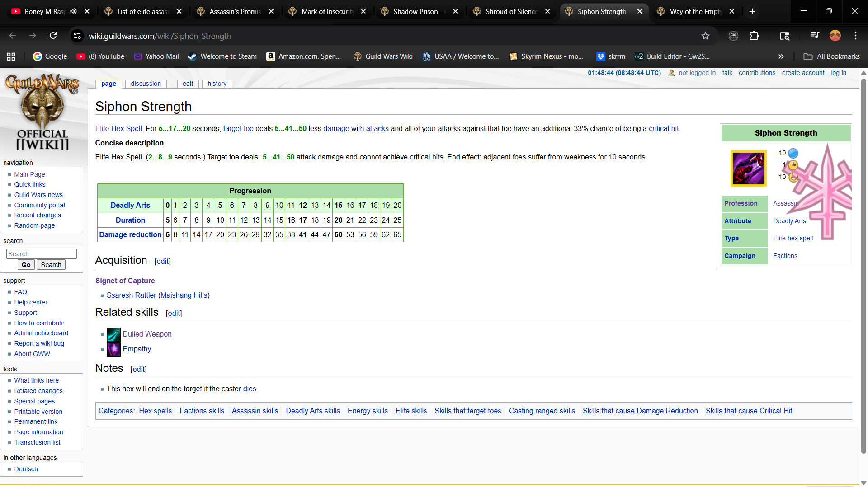The width and height of the screenshot is (868, 487).
Task: Go forward to the next page
Action: pyautogui.click(x=33, y=36)
